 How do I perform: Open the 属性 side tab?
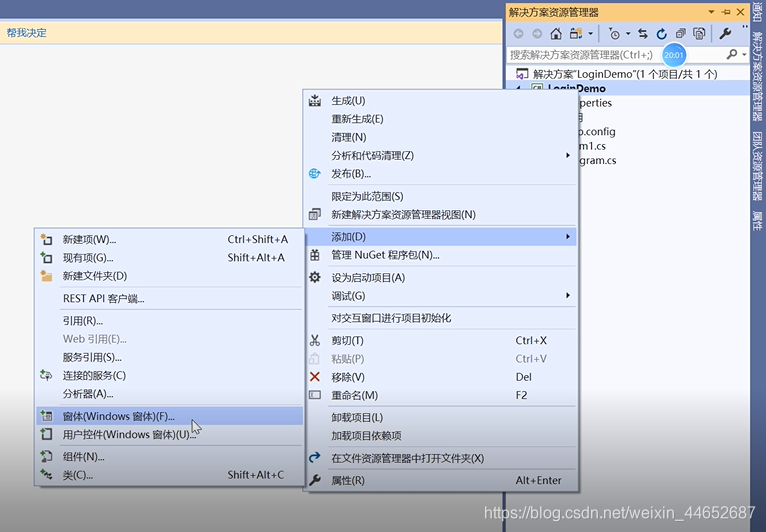point(758,221)
